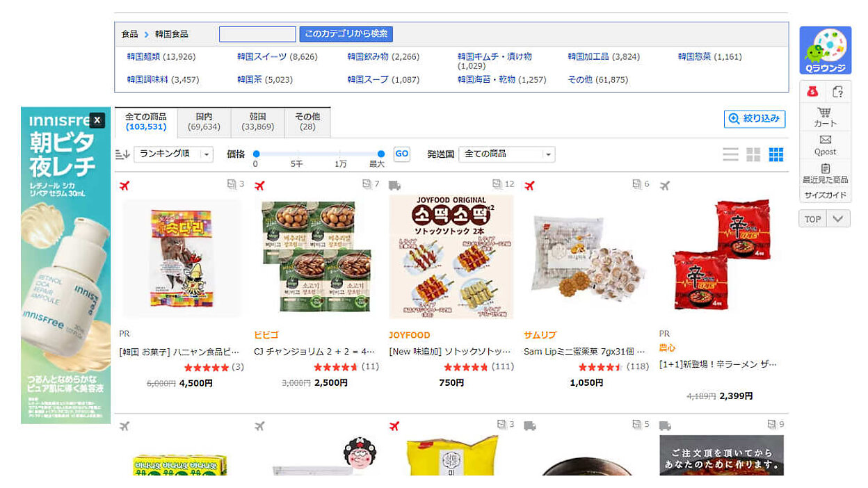The height and width of the screenshot is (488, 868).
Task: Go to 食品 in the breadcrumb
Action: click(129, 34)
